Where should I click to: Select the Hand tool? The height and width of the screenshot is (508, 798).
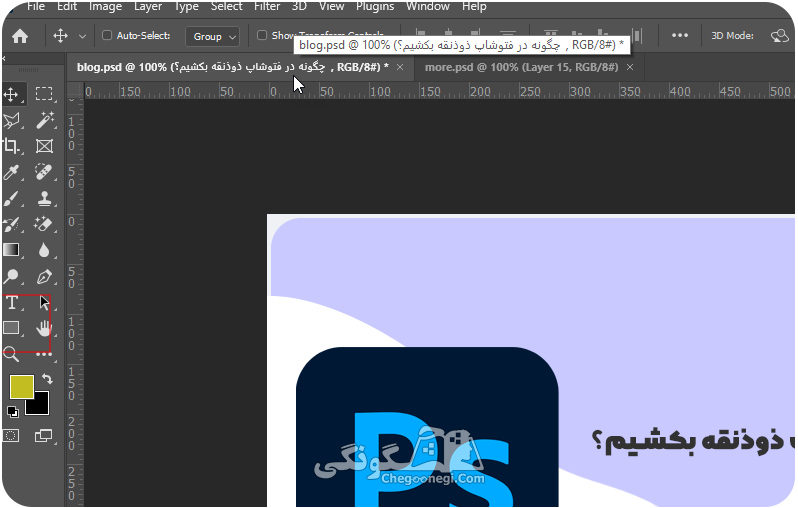click(44, 328)
